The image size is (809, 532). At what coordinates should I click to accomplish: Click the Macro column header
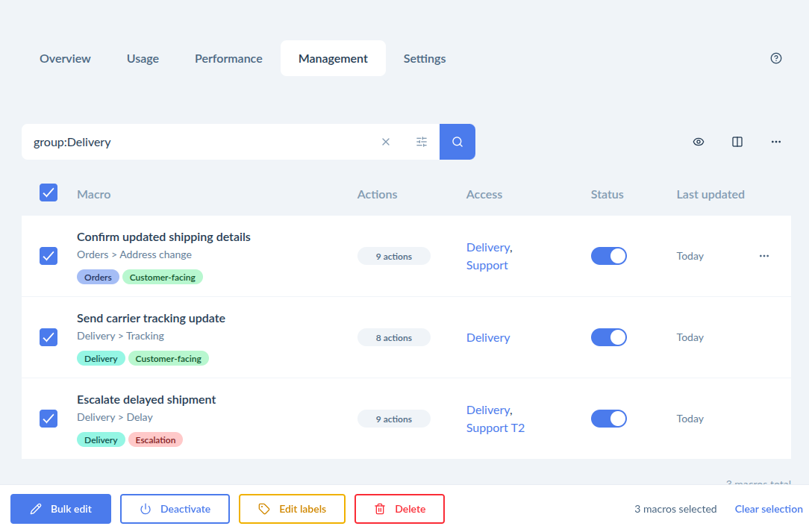pyautogui.click(x=94, y=195)
